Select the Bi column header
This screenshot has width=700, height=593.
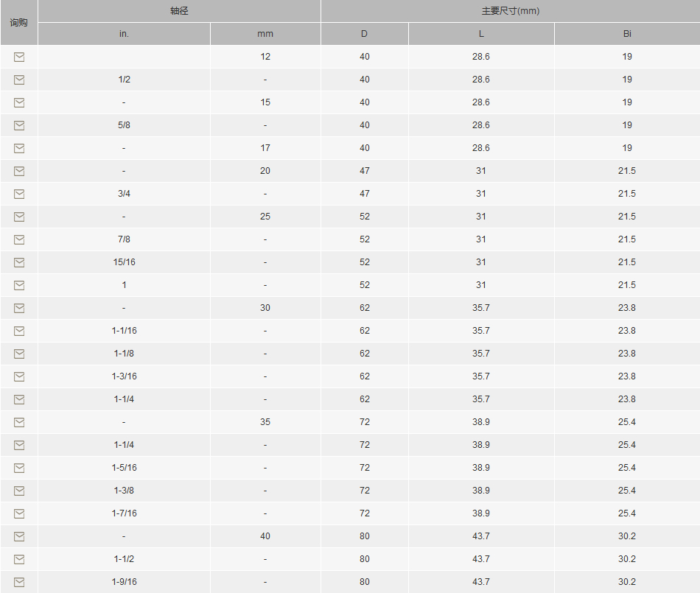tap(627, 34)
